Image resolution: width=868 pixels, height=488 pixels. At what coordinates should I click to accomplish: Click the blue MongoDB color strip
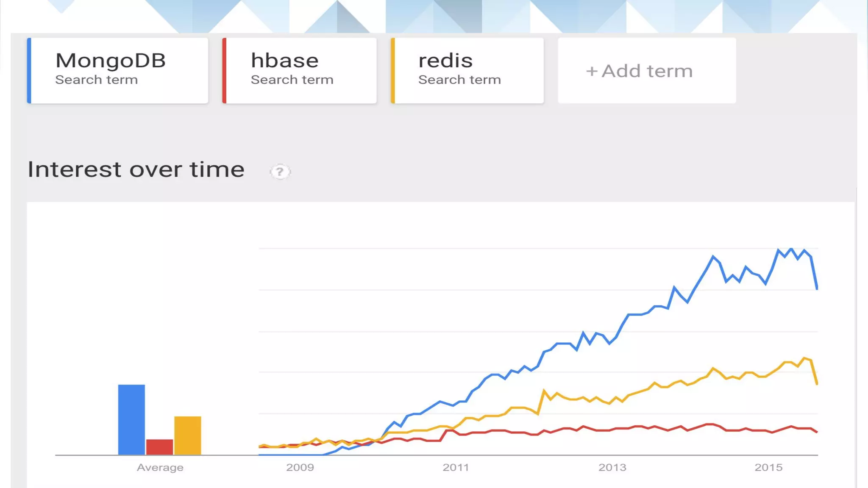(29, 70)
